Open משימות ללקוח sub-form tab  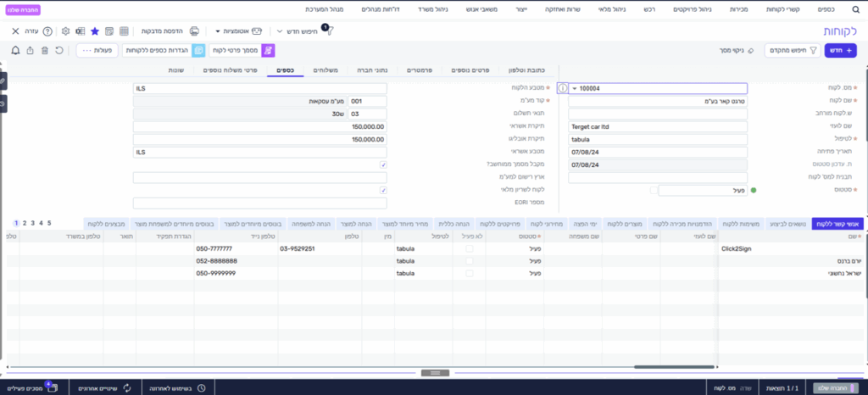pos(742,224)
